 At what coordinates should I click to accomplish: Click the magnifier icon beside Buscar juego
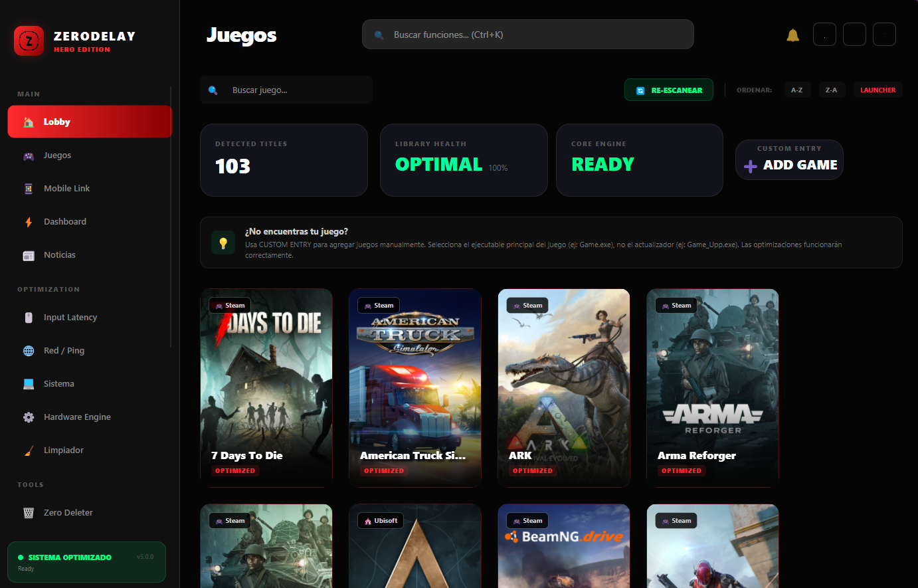pyautogui.click(x=213, y=90)
